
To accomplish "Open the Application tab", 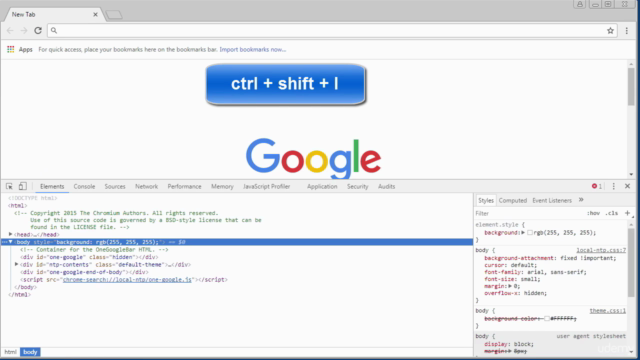I will pos(322,187).
